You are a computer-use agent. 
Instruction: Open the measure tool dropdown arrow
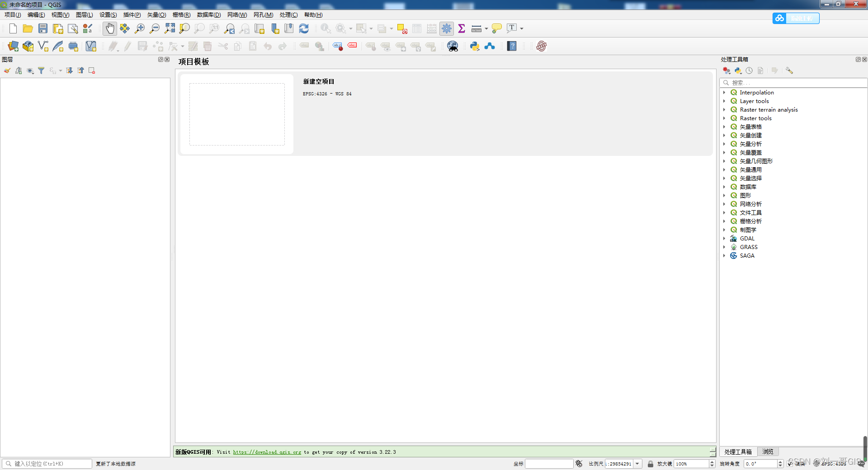click(x=486, y=28)
